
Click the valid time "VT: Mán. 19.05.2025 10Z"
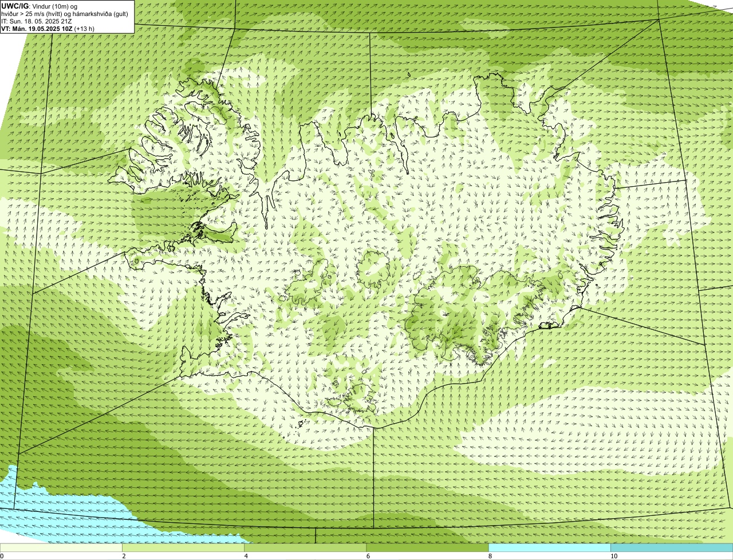tap(37, 28)
